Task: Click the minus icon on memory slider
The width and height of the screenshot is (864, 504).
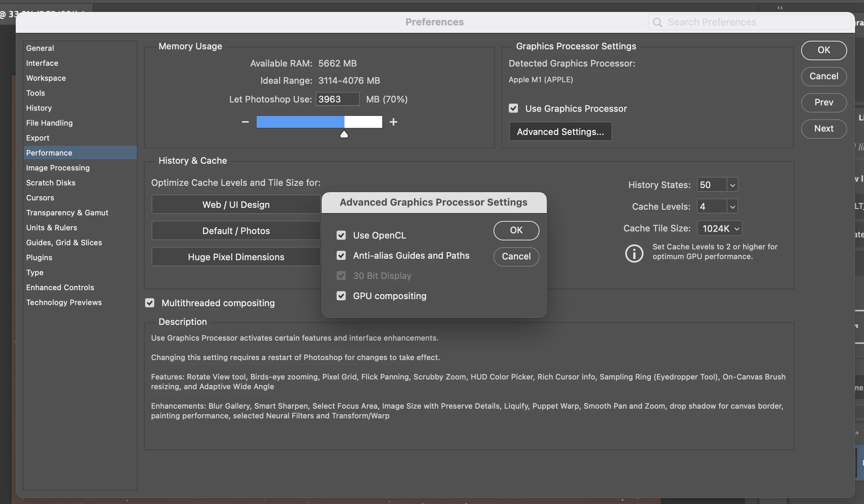Action: pos(245,122)
